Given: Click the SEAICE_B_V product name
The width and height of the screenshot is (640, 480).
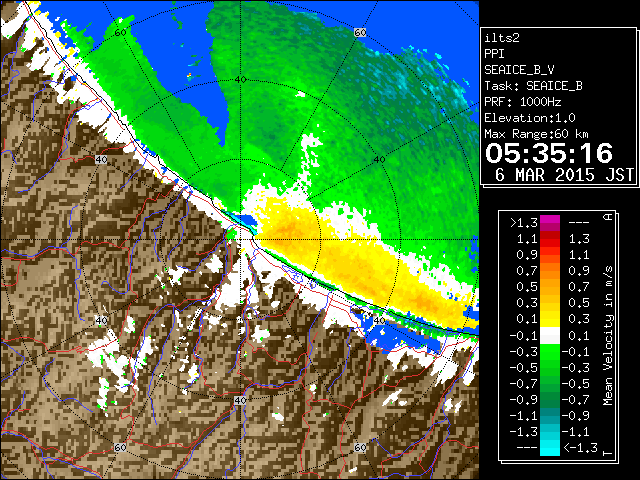Looking at the screenshot, I should tap(519, 70).
